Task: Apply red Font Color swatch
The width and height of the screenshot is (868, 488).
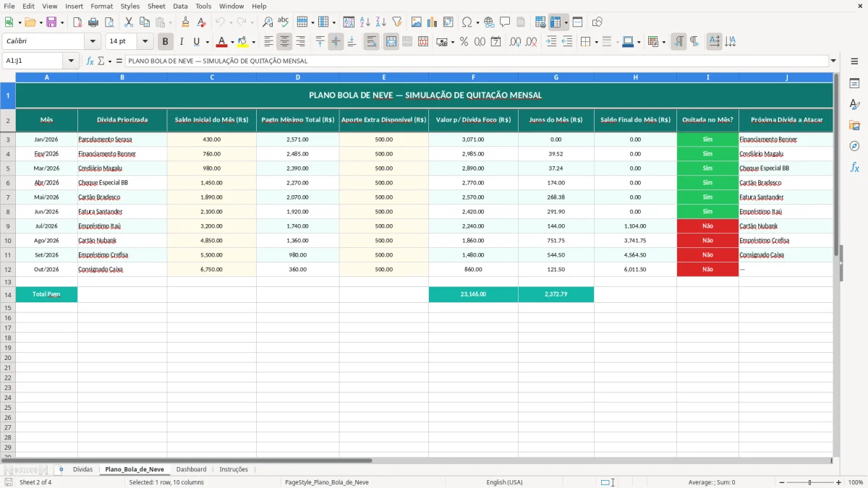Action: tap(222, 42)
